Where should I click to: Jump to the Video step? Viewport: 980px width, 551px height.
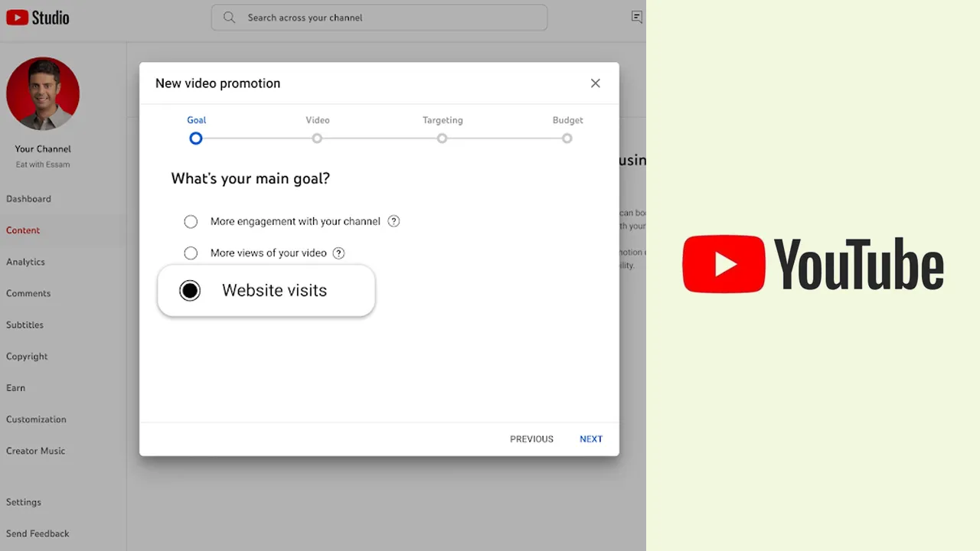tap(317, 139)
